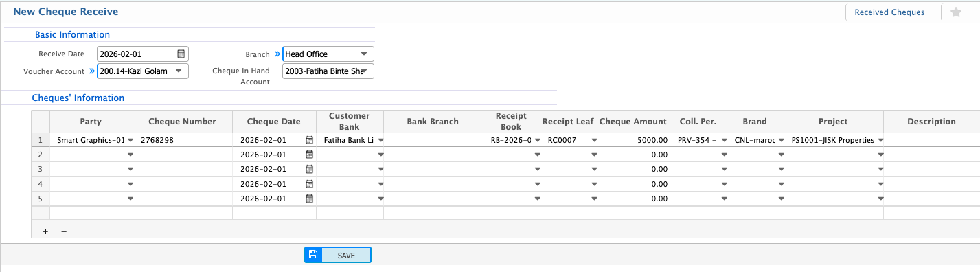Select row number 4 in the cheque grid
This screenshot has height=272, width=980.
pyautogui.click(x=41, y=184)
